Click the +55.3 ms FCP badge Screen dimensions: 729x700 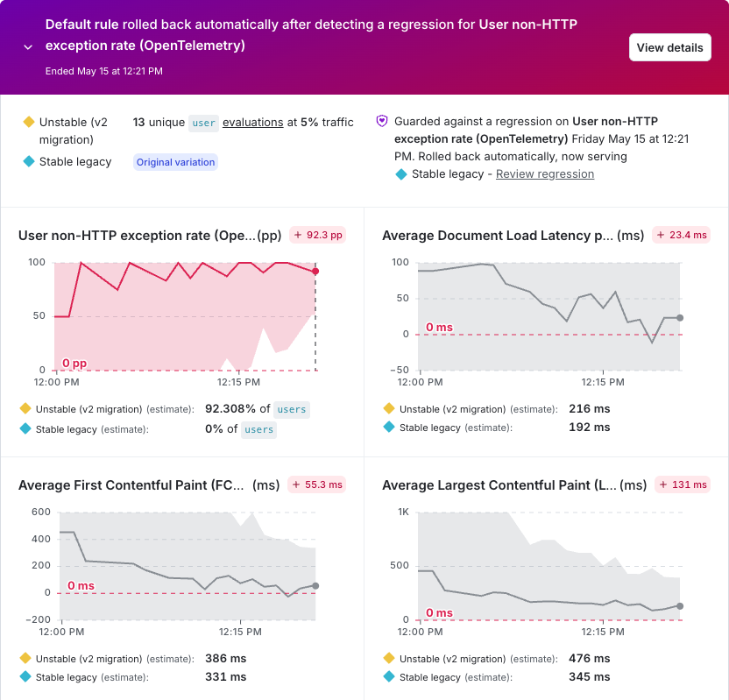tap(317, 484)
